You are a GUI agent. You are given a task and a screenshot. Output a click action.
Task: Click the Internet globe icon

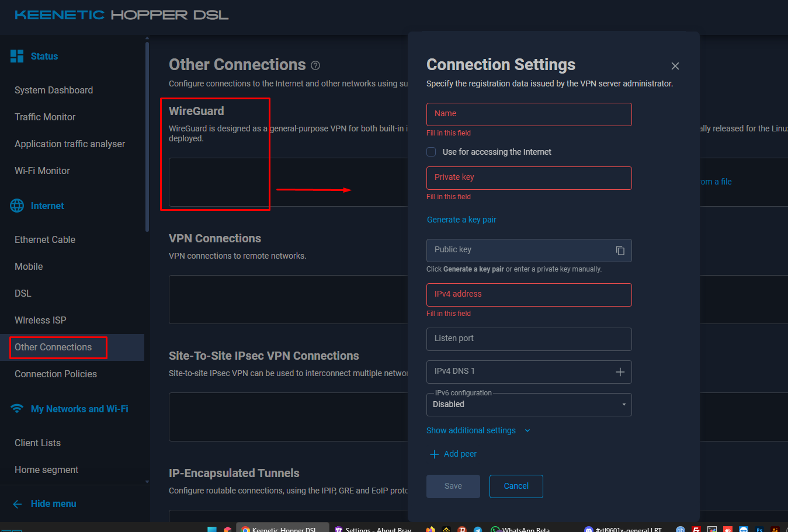17,206
